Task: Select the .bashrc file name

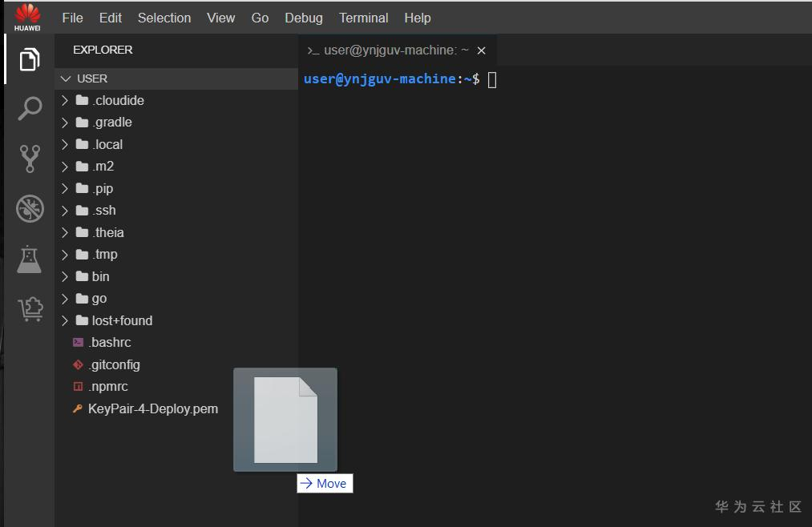Action: pos(110,342)
